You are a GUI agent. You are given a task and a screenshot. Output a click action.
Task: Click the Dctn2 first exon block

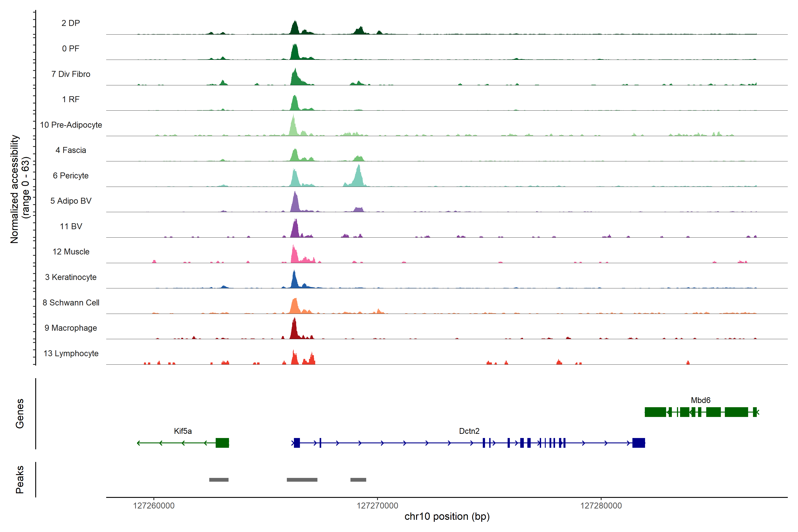point(297,443)
